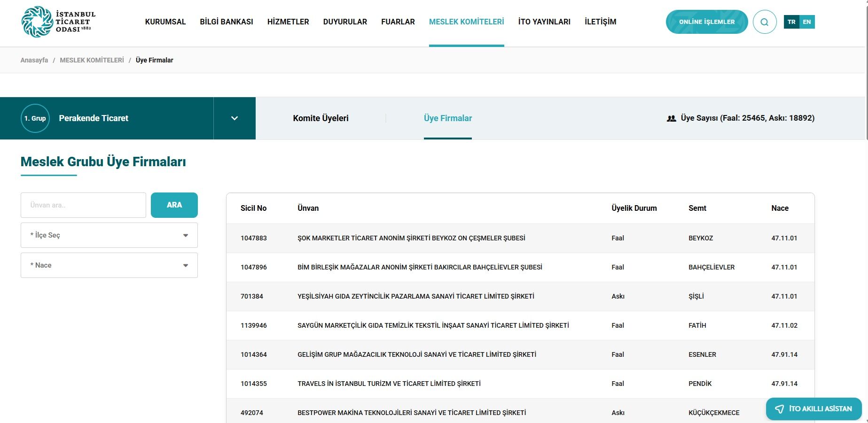The height and width of the screenshot is (423, 868).
Task: Focus the Ünvan ara search field
Action: pos(84,205)
